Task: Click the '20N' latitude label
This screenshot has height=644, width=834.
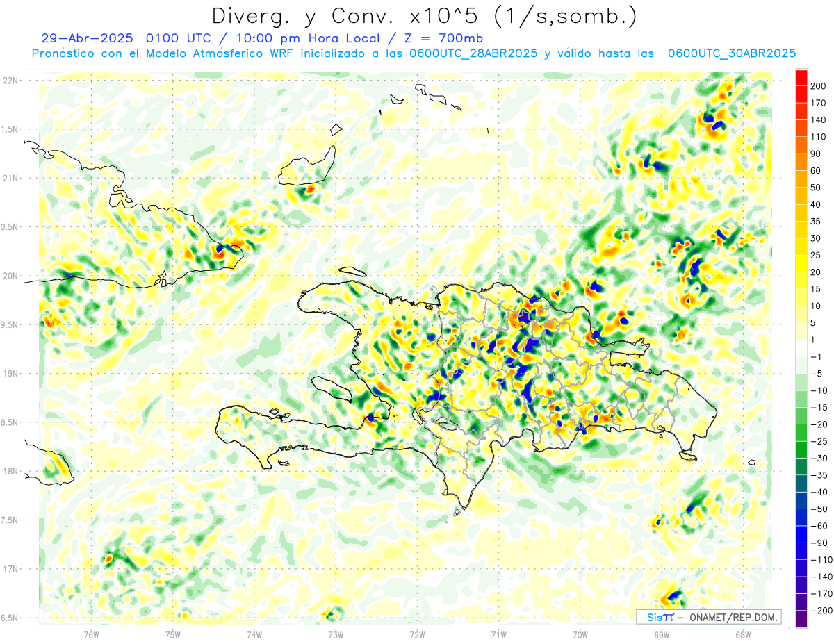Action: coord(10,276)
